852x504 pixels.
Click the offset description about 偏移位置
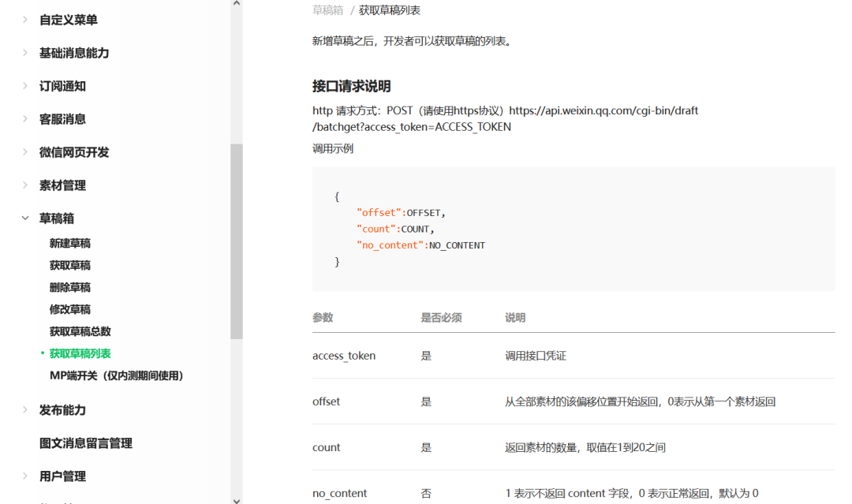tap(640, 401)
